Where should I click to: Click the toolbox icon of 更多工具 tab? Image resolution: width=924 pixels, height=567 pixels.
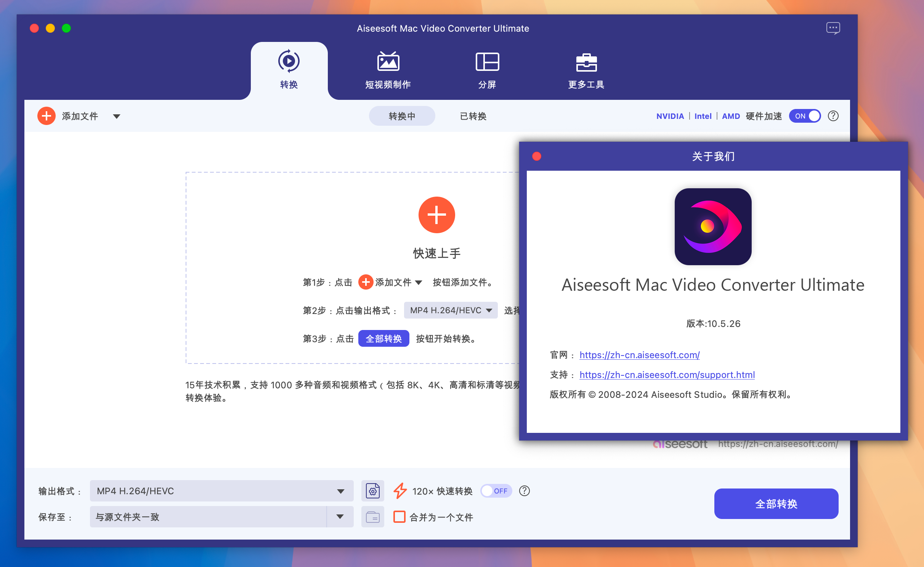(586, 62)
